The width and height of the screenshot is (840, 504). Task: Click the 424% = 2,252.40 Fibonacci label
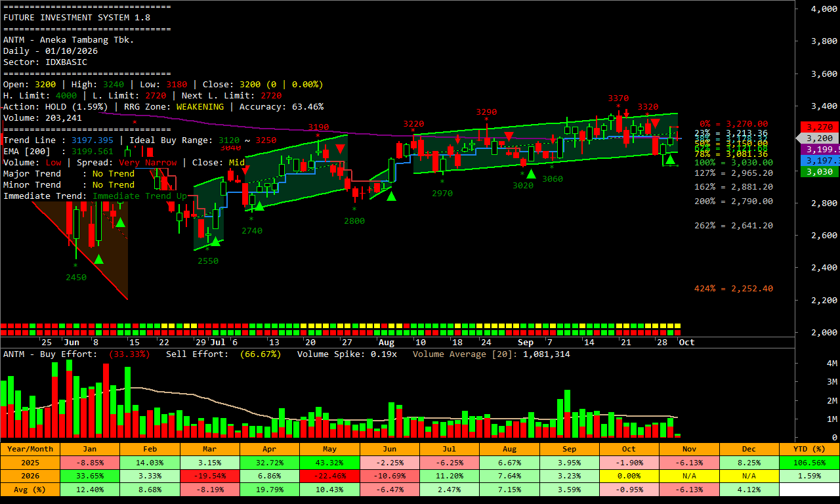(x=734, y=289)
